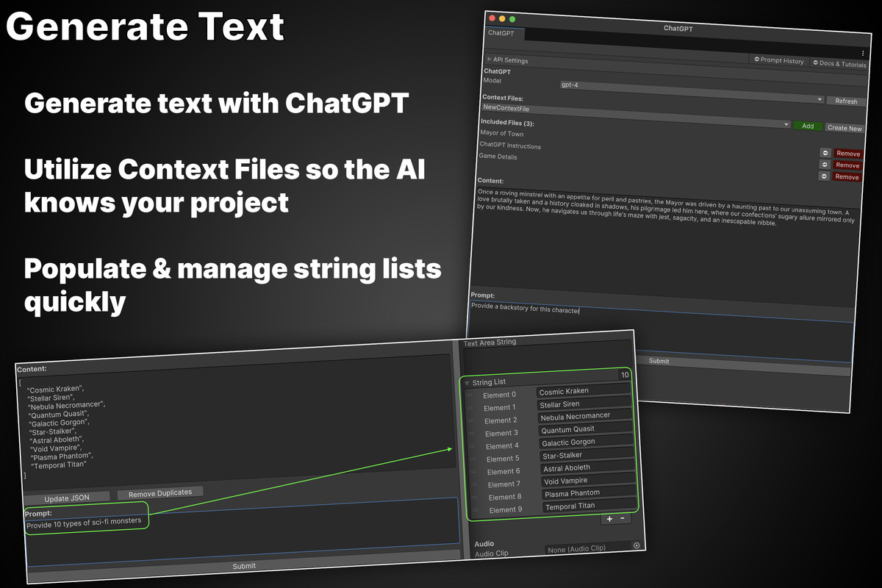
Task: Click the Plasma Phantom element field
Action: pos(589,493)
